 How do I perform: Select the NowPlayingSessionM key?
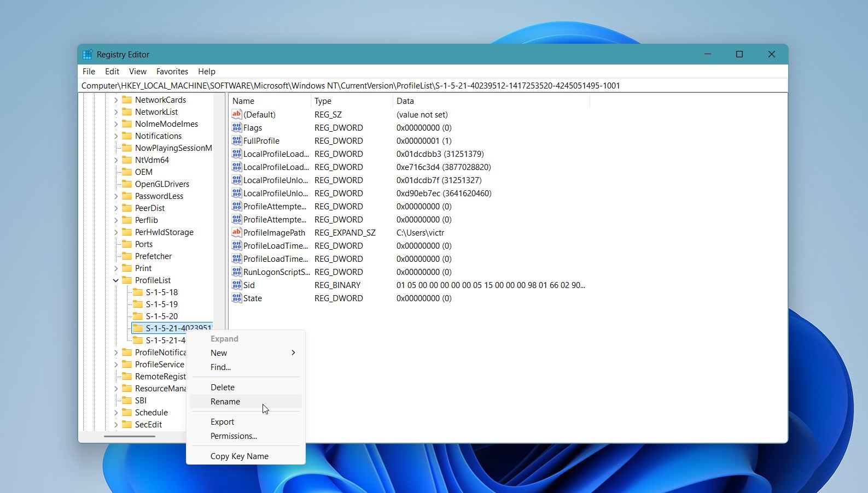(x=173, y=148)
